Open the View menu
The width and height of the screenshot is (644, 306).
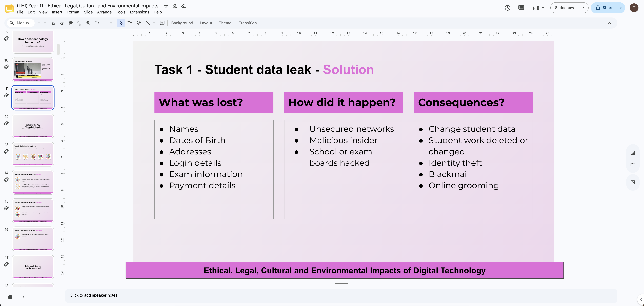pyautogui.click(x=43, y=12)
